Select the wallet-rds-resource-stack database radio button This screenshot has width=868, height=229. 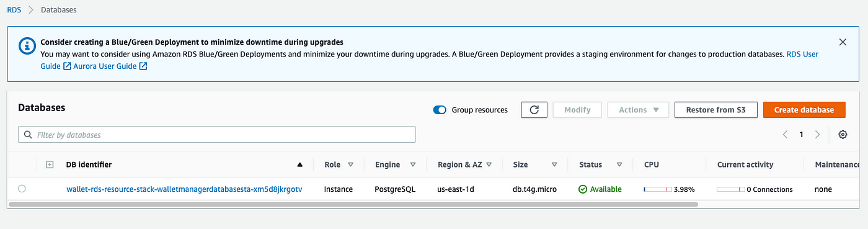pos(22,189)
